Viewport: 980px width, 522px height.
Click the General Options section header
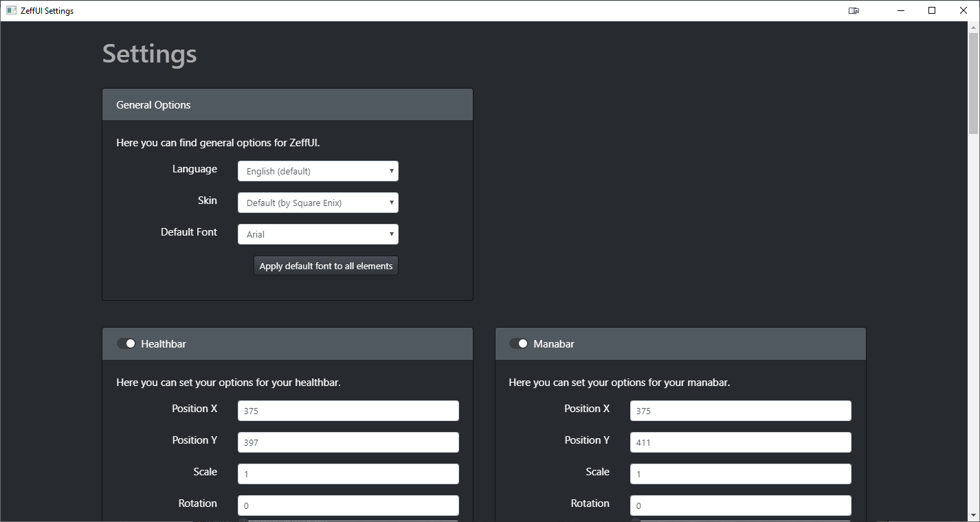287,104
